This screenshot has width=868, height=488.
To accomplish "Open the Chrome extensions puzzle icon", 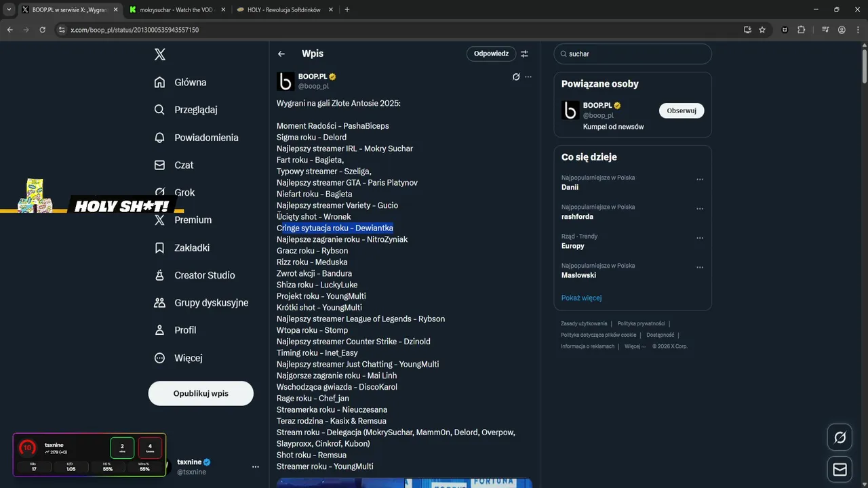I will [802, 30].
